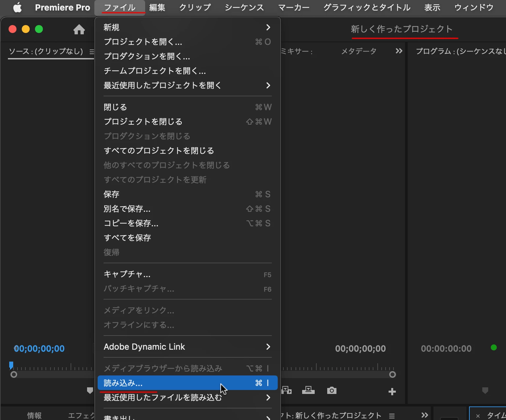Open the ファイル menu

click(120, 7)
